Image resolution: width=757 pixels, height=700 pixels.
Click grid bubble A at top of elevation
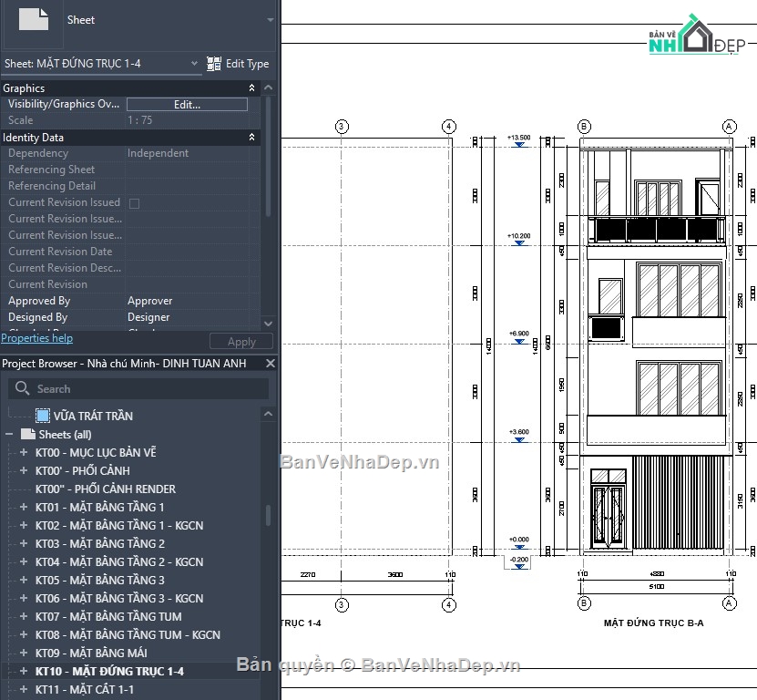(x=729, y=127)
